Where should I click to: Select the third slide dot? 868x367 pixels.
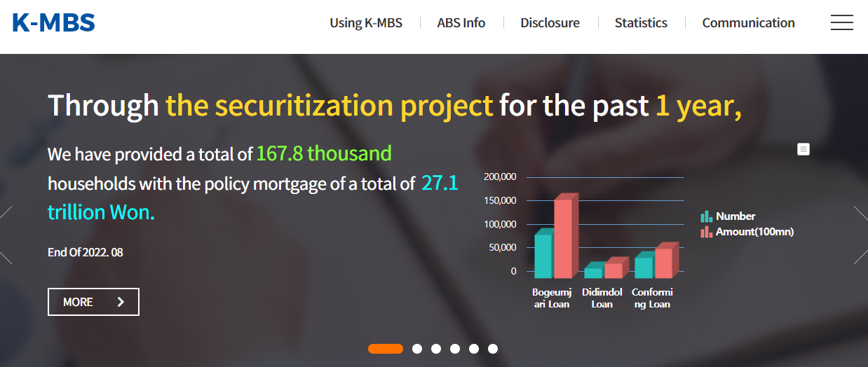pyautogui.click(x=436, y=349)
